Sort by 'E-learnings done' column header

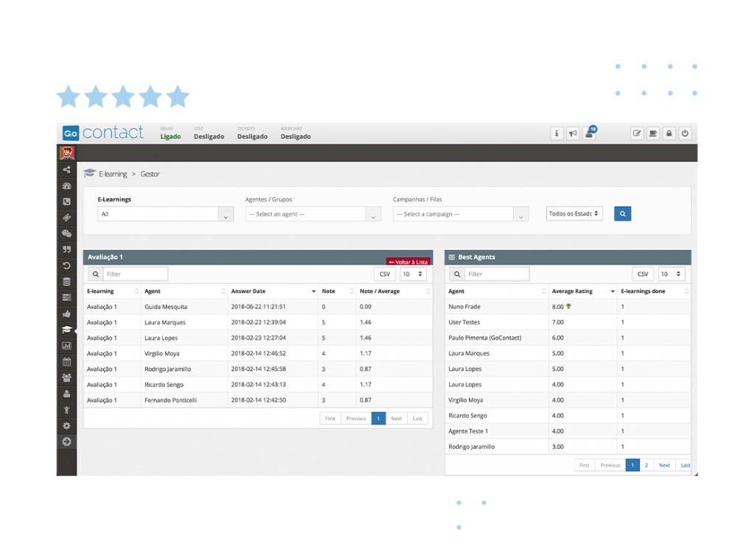(x=654, y=291)
